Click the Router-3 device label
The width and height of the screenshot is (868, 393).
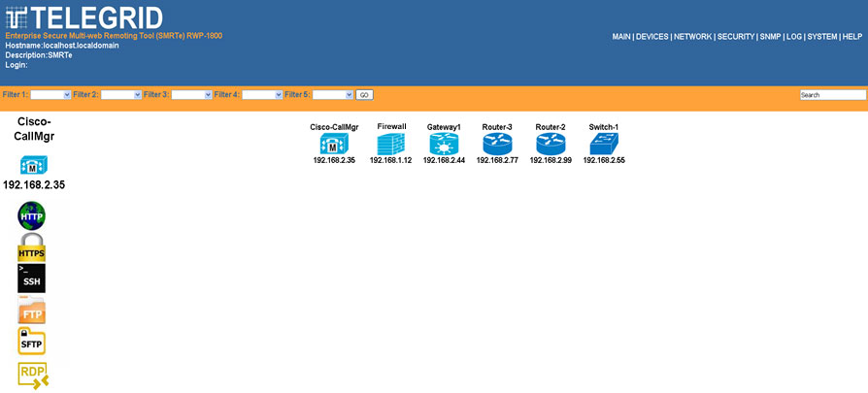(x=497, y=127)
